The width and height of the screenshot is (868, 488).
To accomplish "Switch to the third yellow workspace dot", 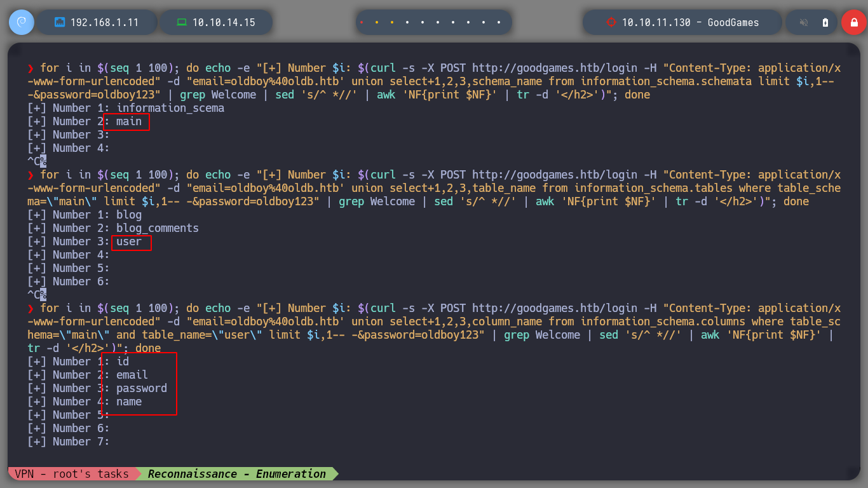I will pos(392,22).
